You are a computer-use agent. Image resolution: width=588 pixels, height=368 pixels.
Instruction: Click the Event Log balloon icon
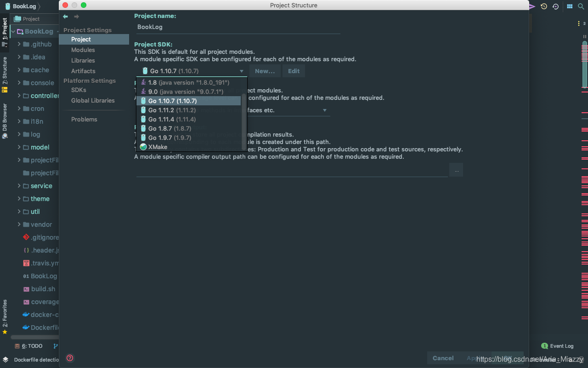544,346
